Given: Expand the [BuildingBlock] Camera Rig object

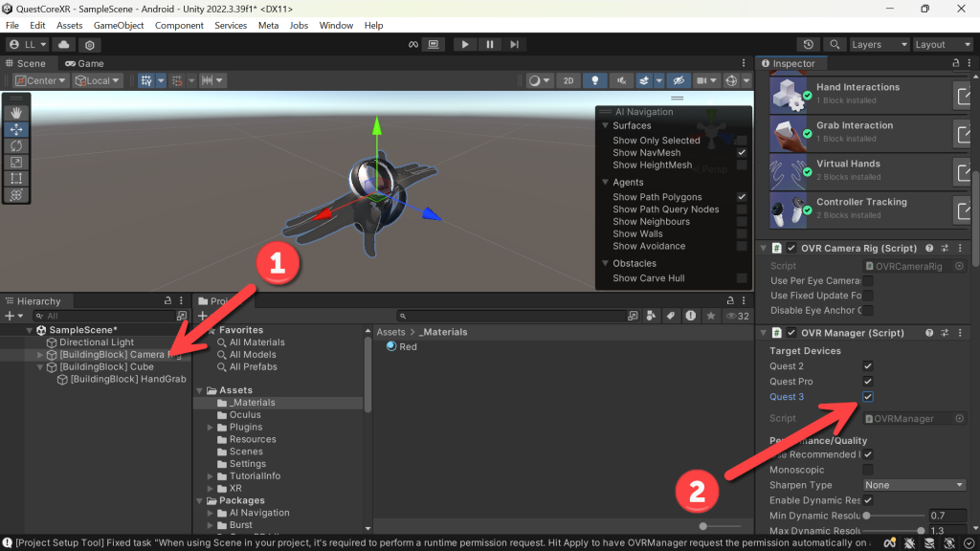Looking at the screenshot, I should pyautogui.click(x=40, y=354).
